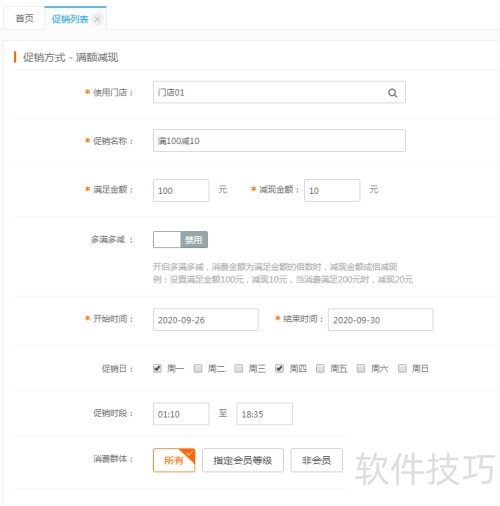
Task: Check the 周三 checkbox
Action: (x=239, y=368)
